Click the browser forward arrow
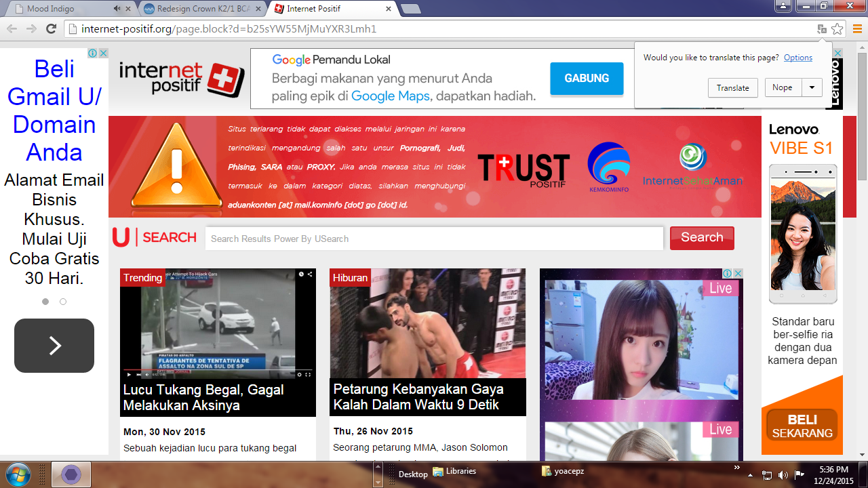This screenshot has width=868, height=488. [31, 29]
